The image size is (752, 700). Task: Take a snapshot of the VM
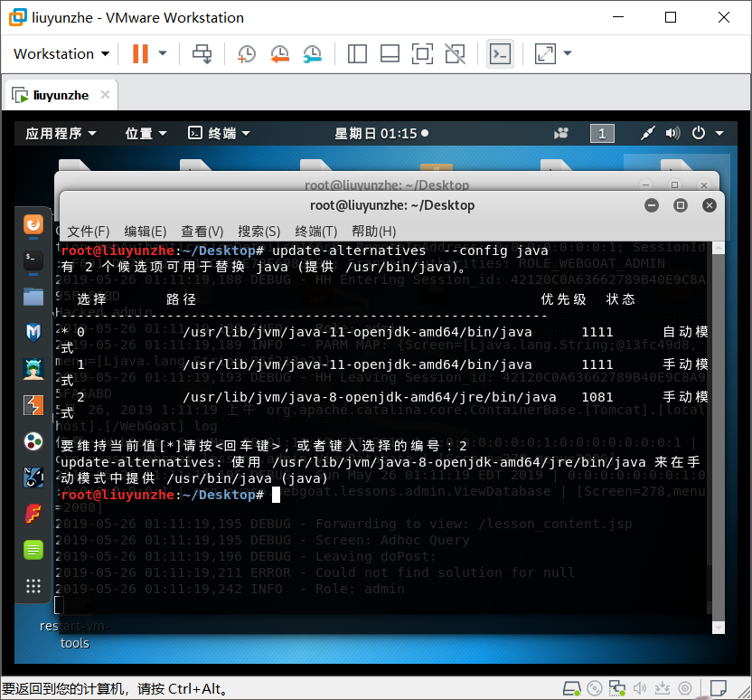point(247,53)
